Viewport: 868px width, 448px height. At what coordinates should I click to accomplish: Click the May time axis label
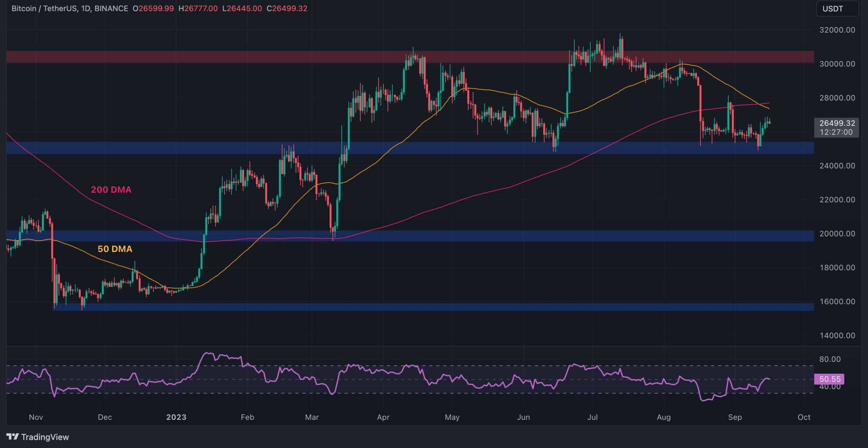click(452, 417)
